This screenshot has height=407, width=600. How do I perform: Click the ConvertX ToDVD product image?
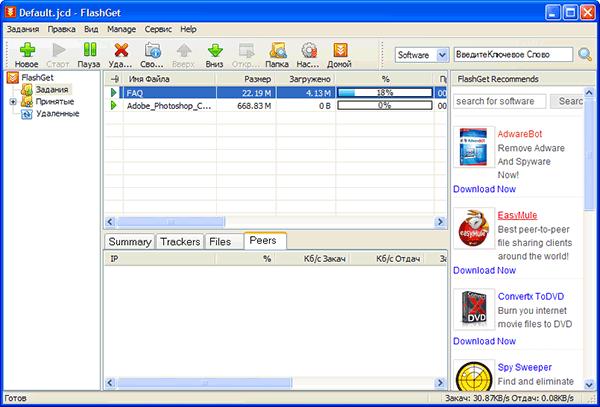[x=474, y=309]
